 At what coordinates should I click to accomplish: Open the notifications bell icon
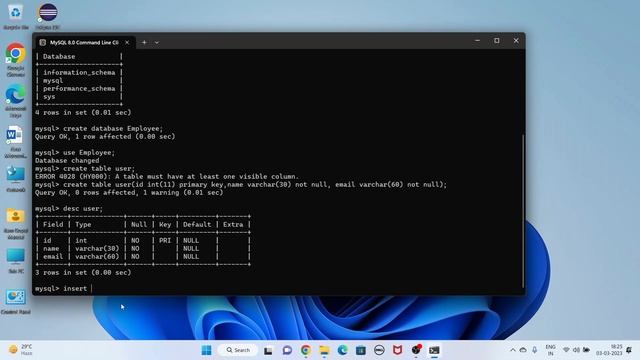coord(629,350)
